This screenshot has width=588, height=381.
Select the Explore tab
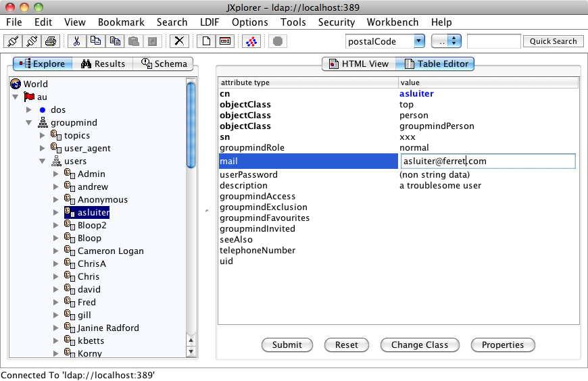tap(43, 63)
